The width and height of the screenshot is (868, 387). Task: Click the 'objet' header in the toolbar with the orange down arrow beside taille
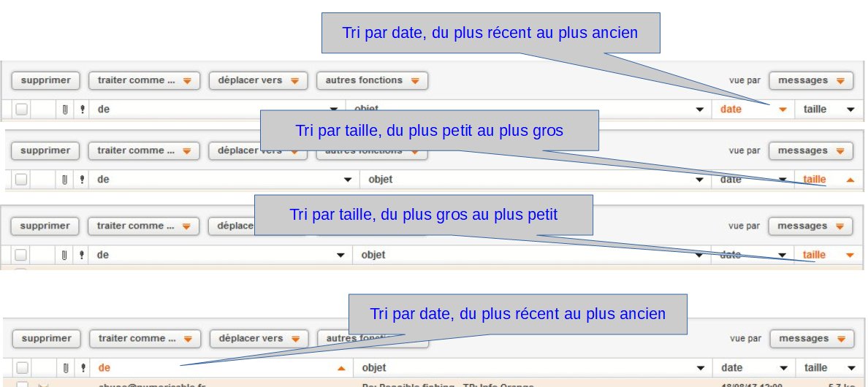(373, 255)
